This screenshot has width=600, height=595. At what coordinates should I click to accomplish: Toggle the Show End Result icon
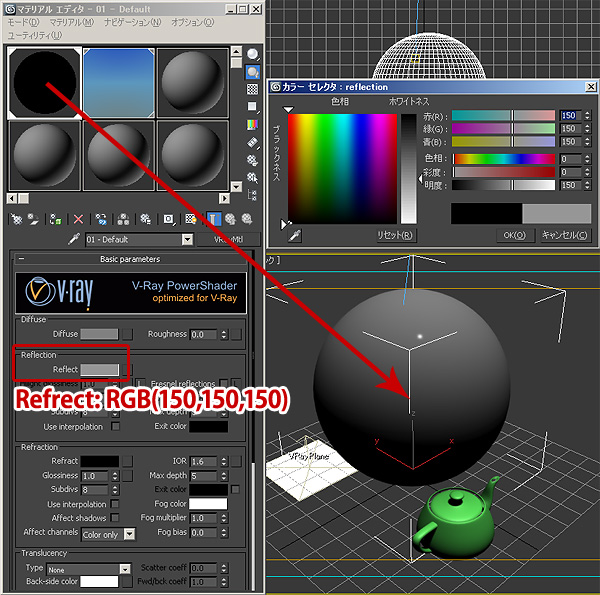click(214, 219)
